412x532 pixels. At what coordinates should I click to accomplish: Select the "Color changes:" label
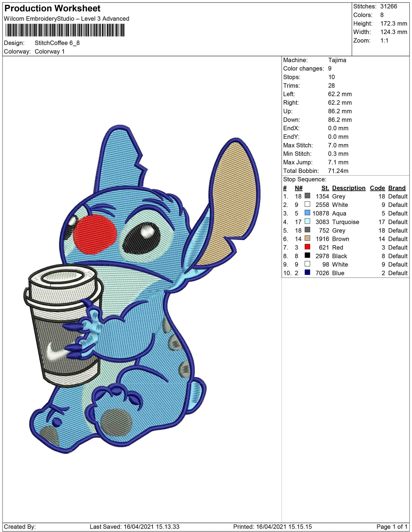[x=303, y=69]
